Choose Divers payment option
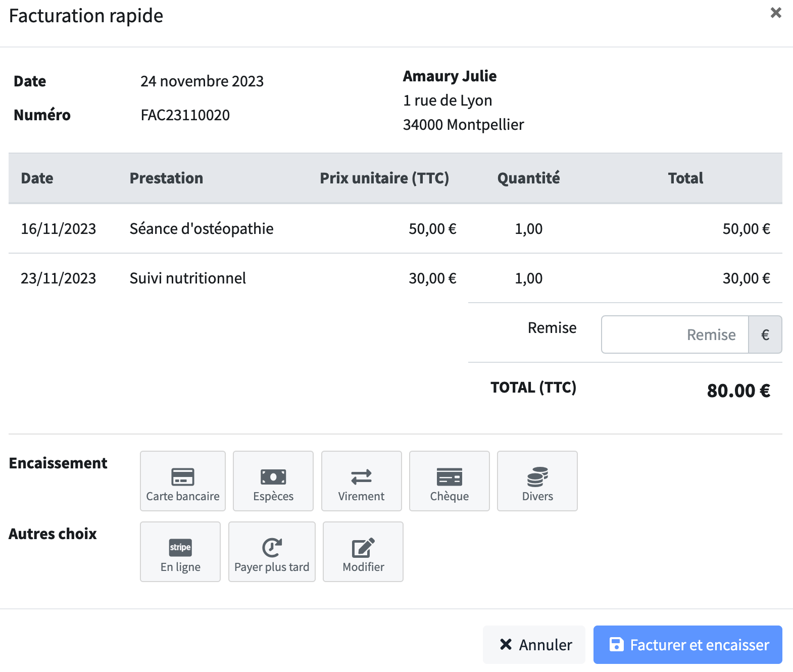Screen dimensions: 793x672 coord(537,481)
